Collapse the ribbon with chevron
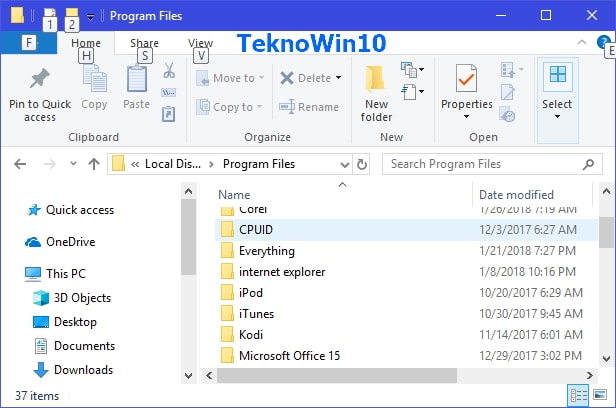The height and width of the screenshot is (408, 616). (x=582, y=42)
